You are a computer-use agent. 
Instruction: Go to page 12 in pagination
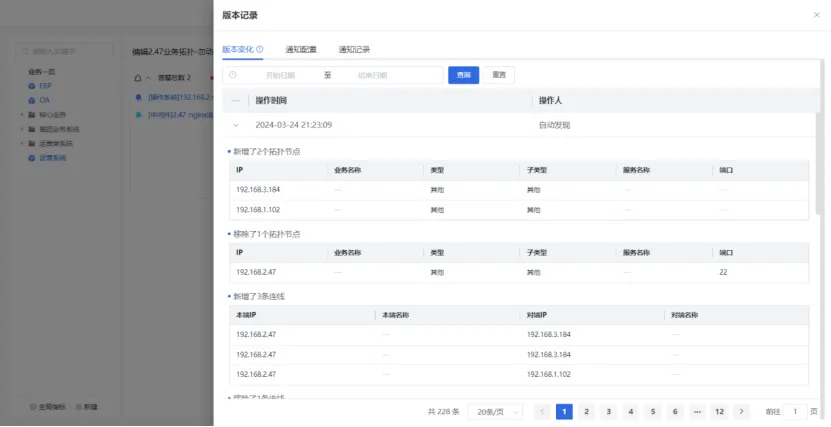tap(719, 411)
